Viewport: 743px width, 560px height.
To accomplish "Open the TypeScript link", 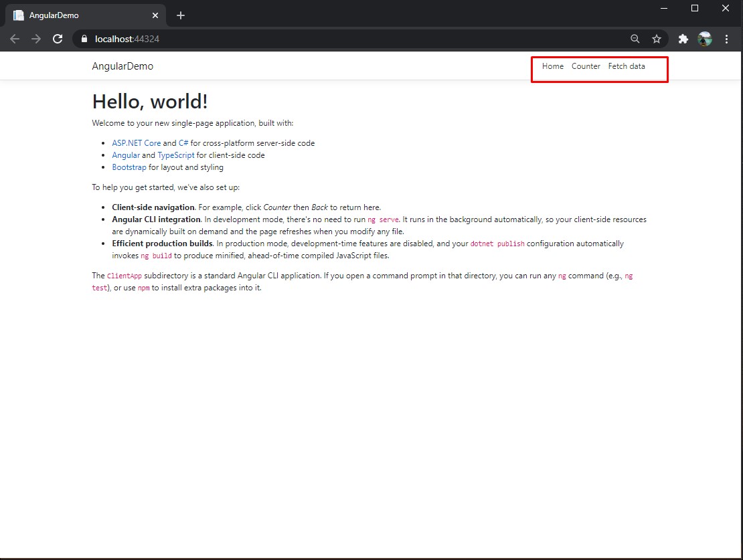I will pos(176,155).
